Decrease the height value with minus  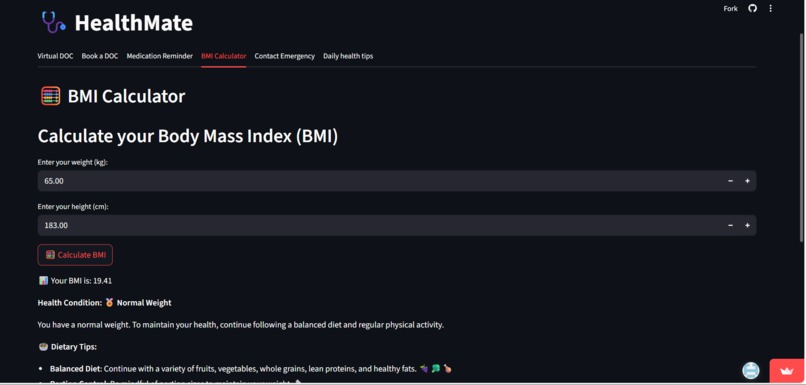730,225
